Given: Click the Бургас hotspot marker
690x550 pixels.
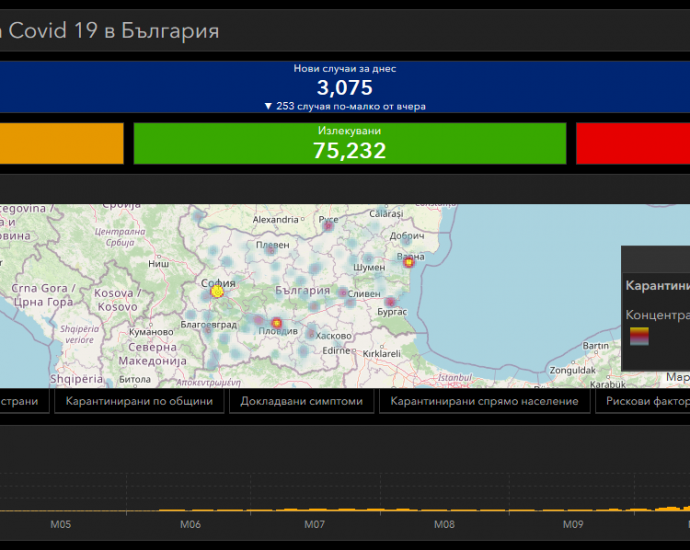Looking at the screenshot, I should (390, 302).
